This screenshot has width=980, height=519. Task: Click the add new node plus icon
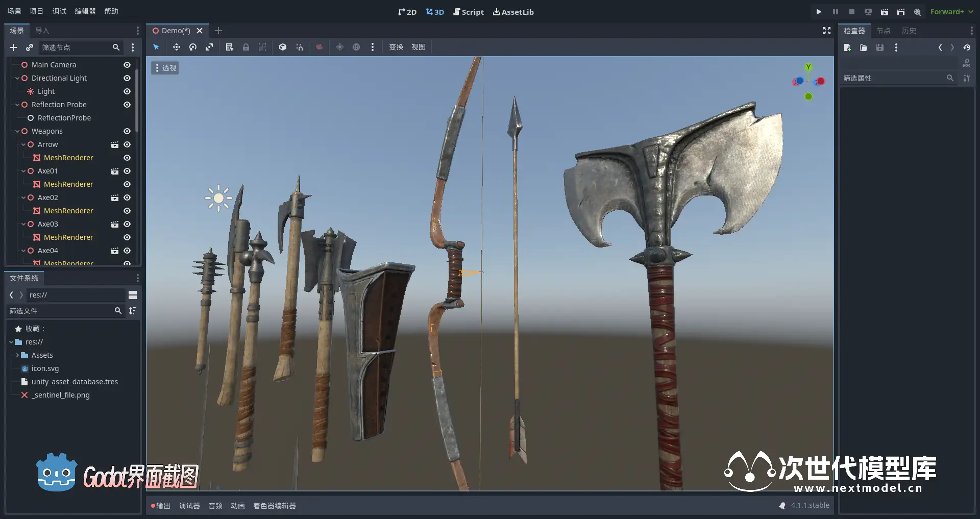point(13,47)
